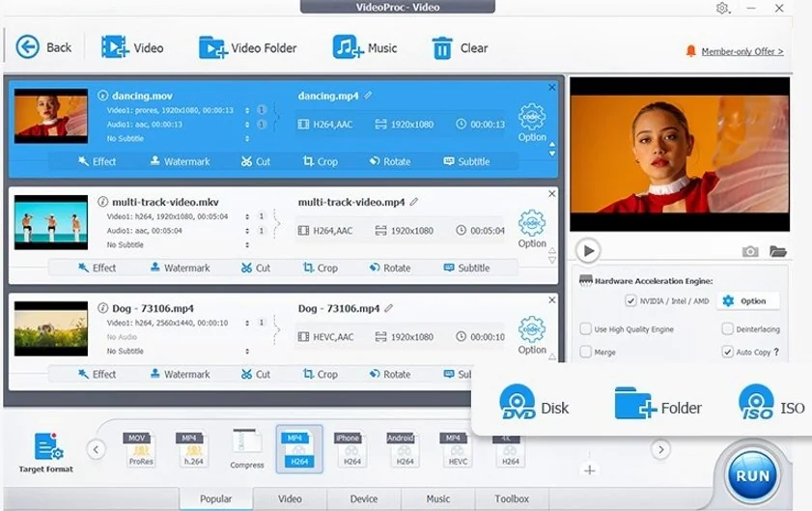Choose the DVD Folder option
The image size is (812, 511).
click(x=658, y=404)
